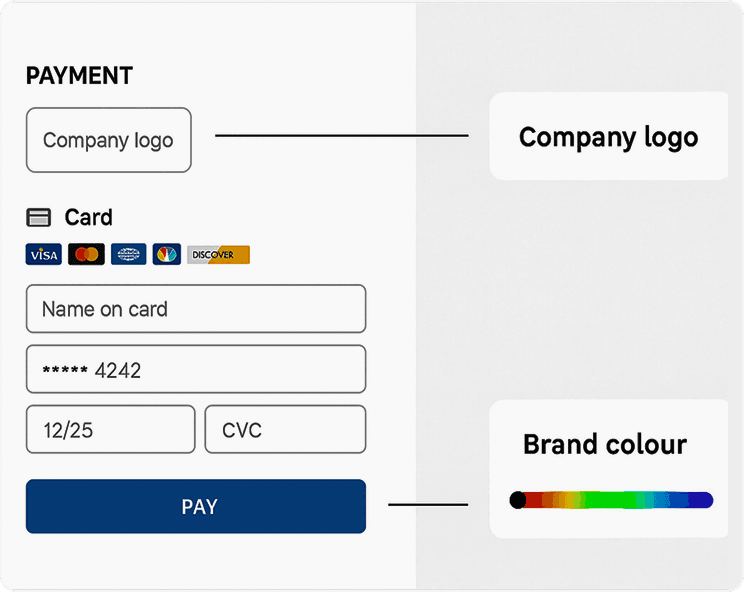Click the multicolored card logo left of Discover
The image size is (744, 592).
166,255
